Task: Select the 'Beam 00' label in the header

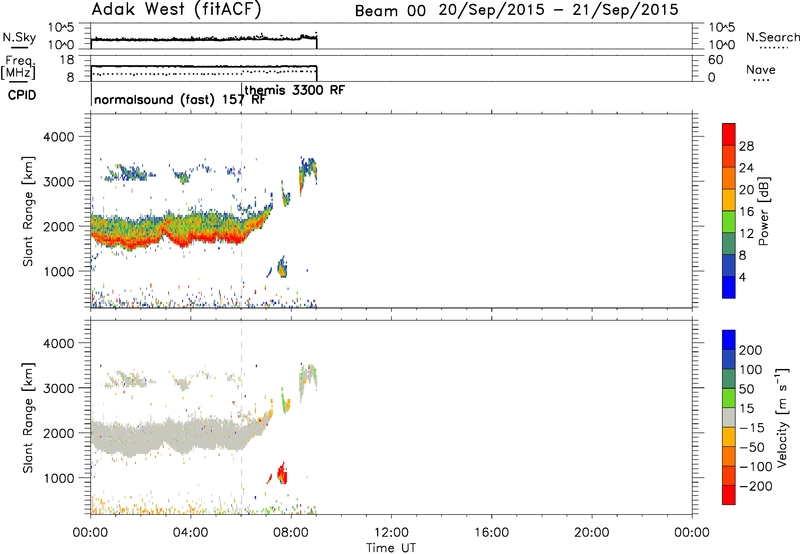Action: click(x=390, y=11)
